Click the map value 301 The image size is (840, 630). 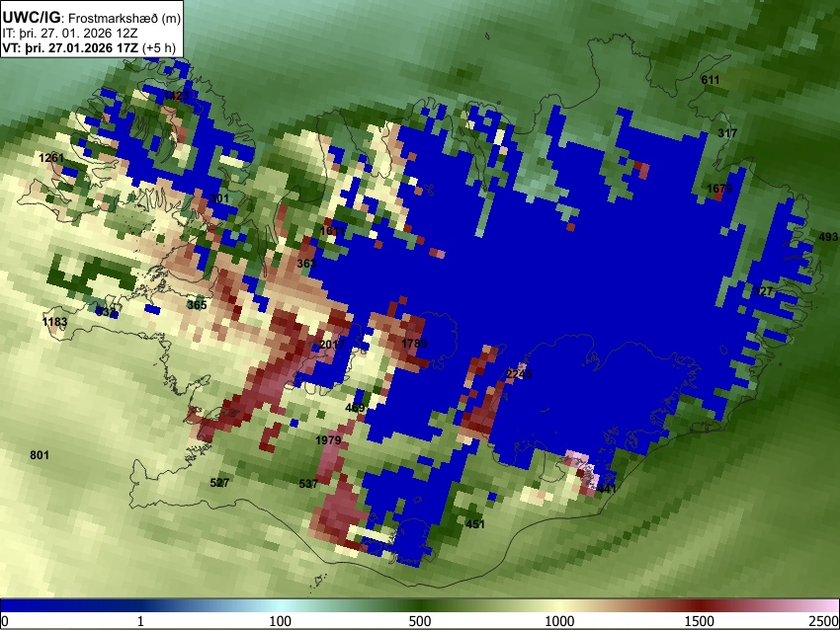219,198
